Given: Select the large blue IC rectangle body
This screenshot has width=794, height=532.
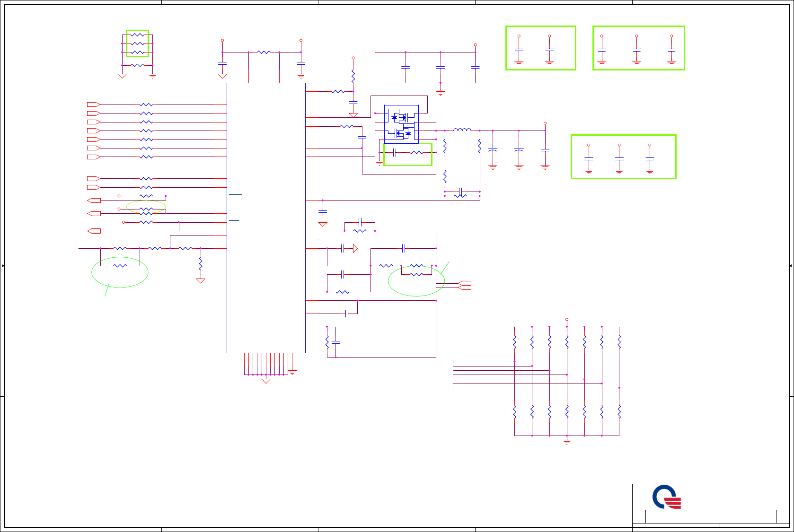Looking at the screenshot, I should coord(266,218).
